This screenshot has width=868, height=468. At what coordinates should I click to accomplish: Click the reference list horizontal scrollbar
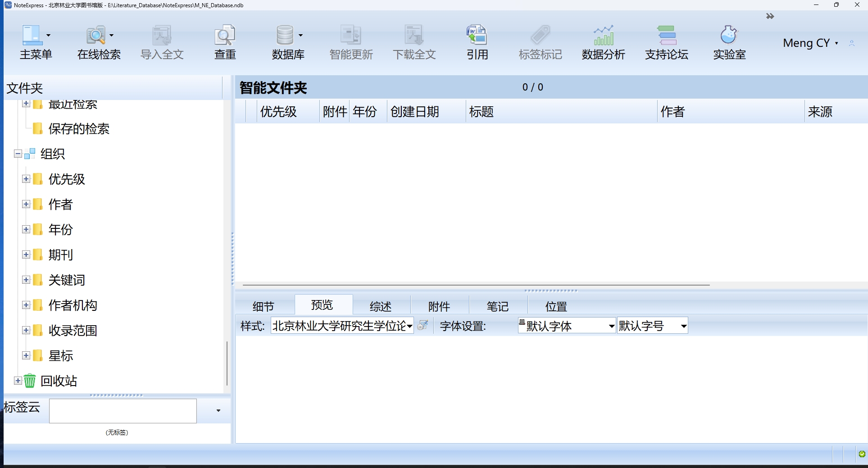476,285
